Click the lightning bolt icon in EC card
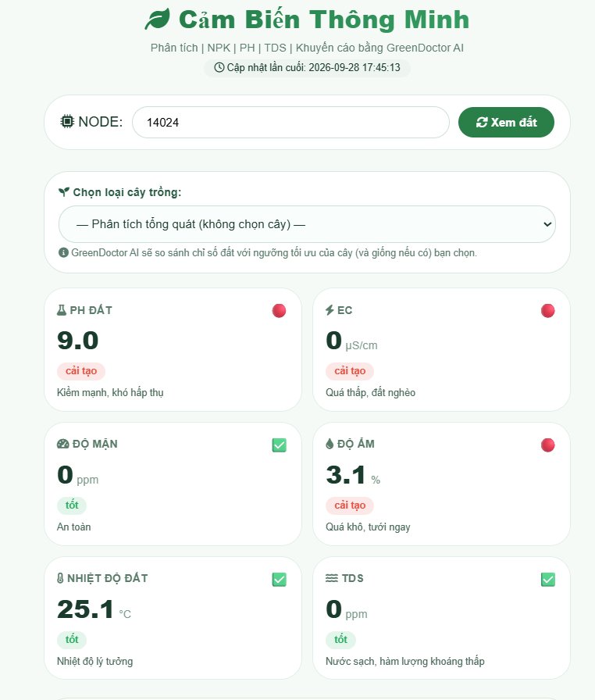The height and width of the screenshot is (700, 595). [x=330, y=310]
